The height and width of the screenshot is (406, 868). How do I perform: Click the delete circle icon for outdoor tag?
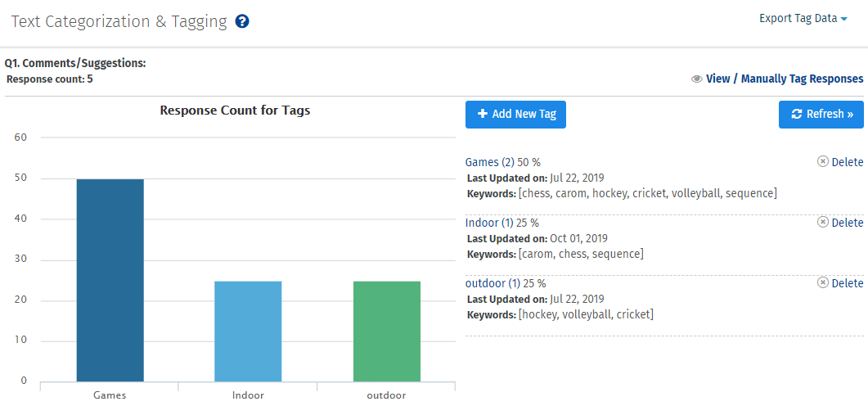pyautogui.click(x=823, y=283)
